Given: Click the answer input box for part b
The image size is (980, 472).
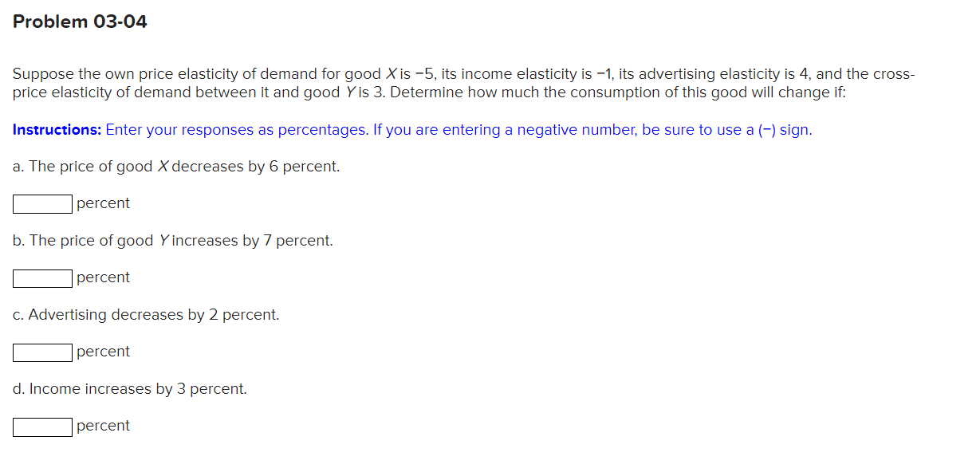Looking at the screenshot, I should click(x=41, y=277).
